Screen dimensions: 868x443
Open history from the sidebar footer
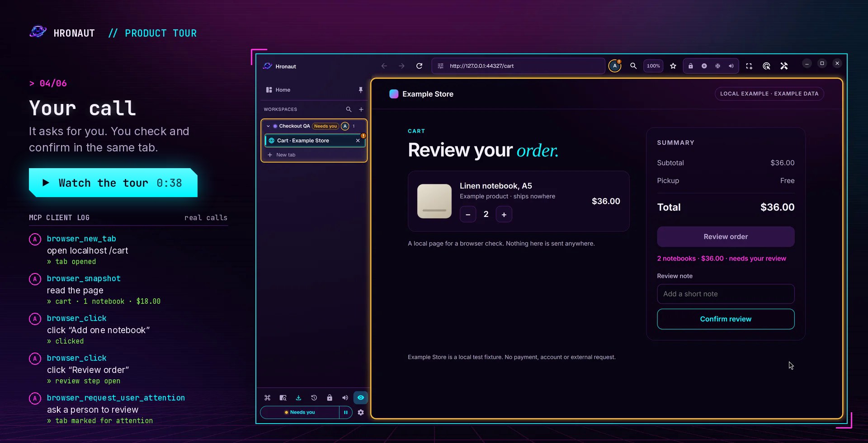pyautogui.click(x=314, y=398)
